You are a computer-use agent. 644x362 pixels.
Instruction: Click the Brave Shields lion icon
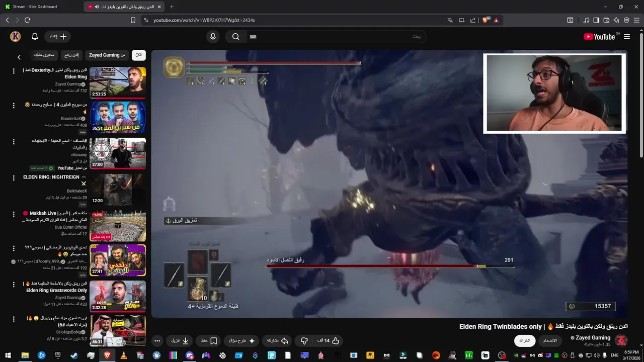coord(486,20)
